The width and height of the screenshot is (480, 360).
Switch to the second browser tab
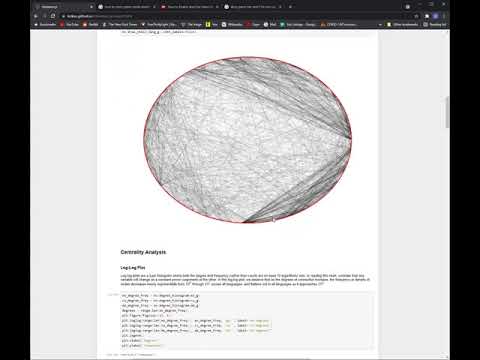coord(127,7)
